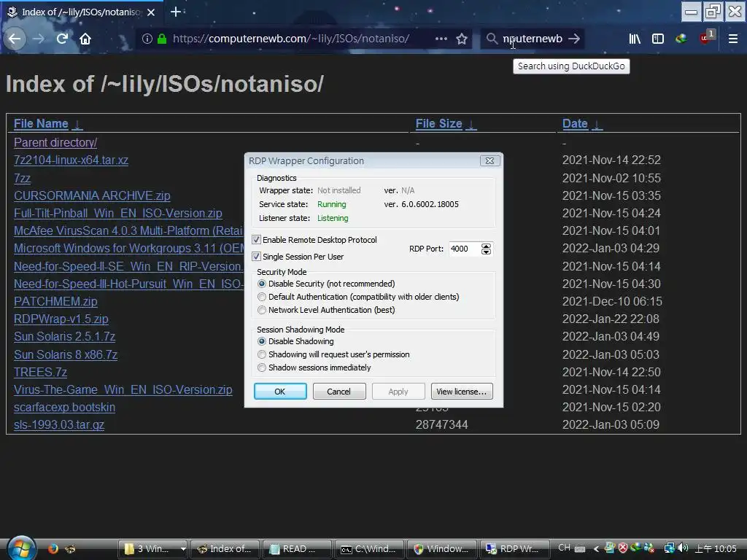The width and height of the screenshot is (747, 560).
Task: Reload the current page
Action: click(62, 39)
